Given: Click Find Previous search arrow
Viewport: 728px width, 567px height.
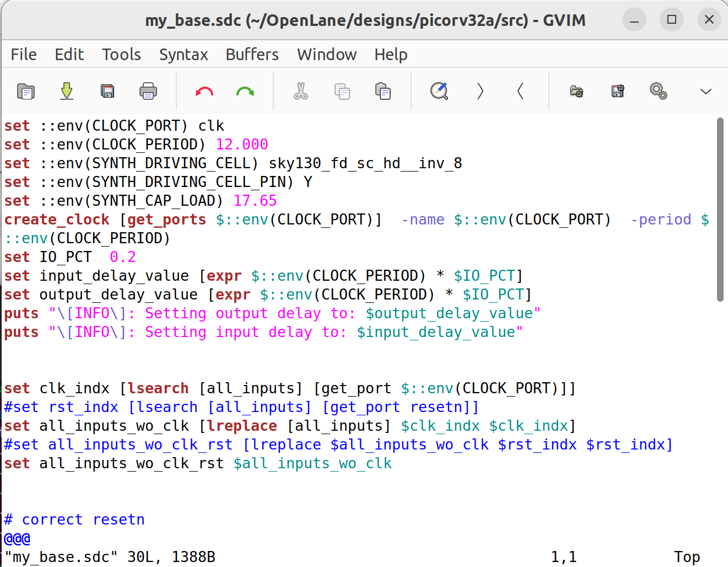Looking at the screenshot, I should click(x=520, y=91).
